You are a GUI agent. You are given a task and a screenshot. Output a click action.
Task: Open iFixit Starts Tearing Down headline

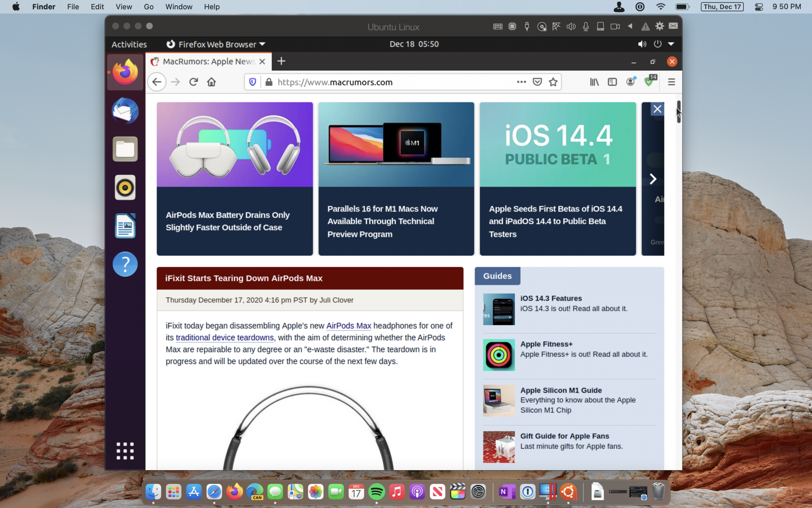pyautogui.click(x=244, y=278)
